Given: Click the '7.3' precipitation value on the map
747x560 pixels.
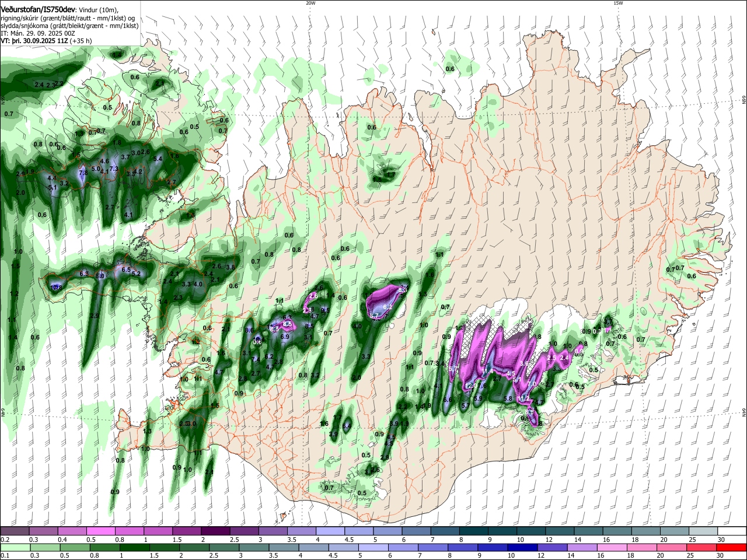Looking at the screenshot, I should pos(114,169).
